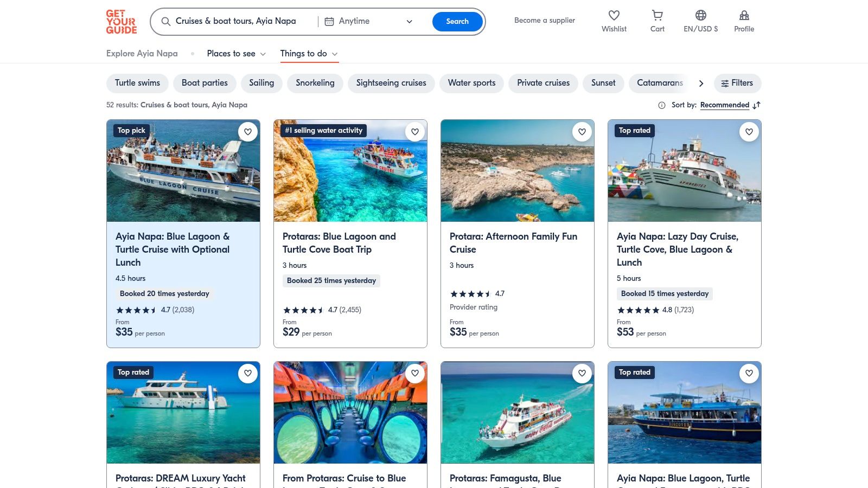
Task: Go to Explore Ayia Napa link
Action: pyautogui.click(x=142, y=54)
